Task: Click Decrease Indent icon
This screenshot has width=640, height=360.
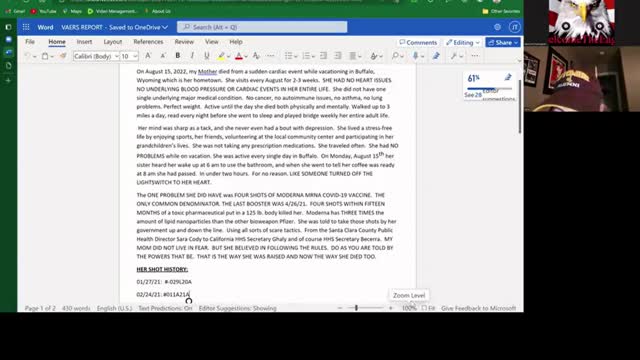Action: click(x=323, y=56)
